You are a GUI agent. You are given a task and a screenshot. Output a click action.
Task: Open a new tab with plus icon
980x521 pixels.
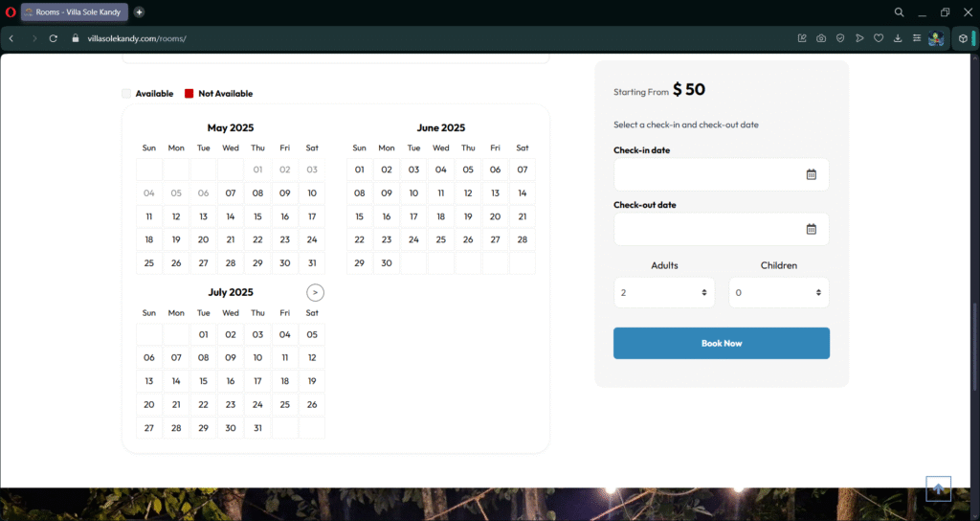139,11
